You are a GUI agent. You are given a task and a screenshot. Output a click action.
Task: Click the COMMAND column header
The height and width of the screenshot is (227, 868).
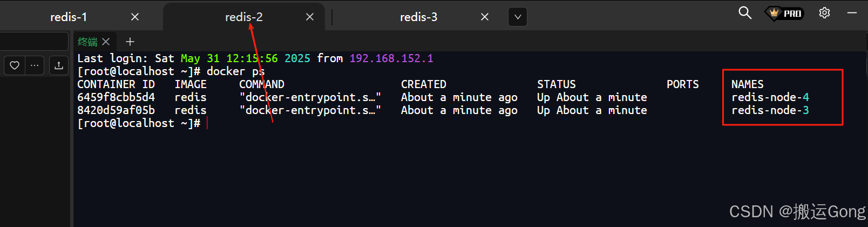(262, 84)
